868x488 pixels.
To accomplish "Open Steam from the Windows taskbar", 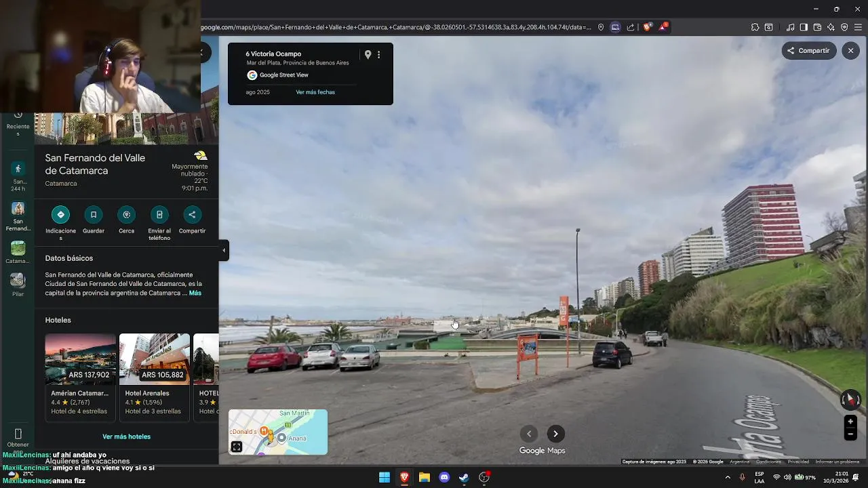I will point(464,477).
